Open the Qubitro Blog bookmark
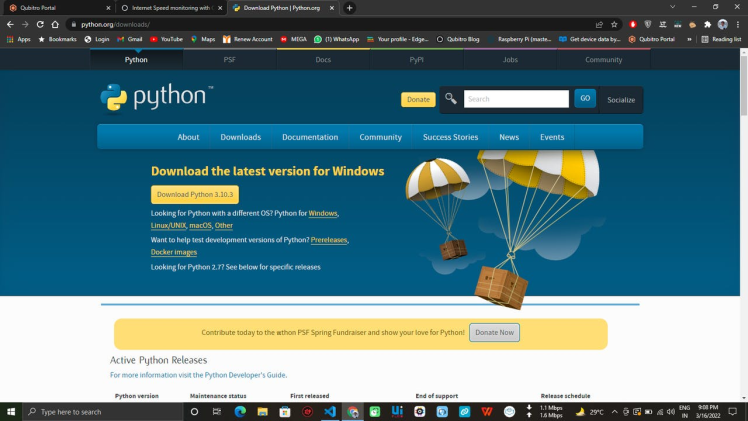This screenshot has height=421, width=748. pyautogui.click(x=458, y=39)
